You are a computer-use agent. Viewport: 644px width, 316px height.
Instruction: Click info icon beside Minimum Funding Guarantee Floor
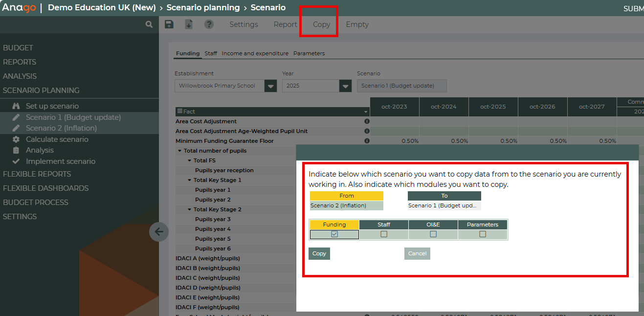click(367, 141)
